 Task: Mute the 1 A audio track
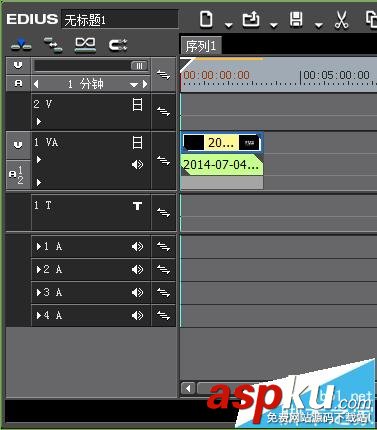(137, 247)
